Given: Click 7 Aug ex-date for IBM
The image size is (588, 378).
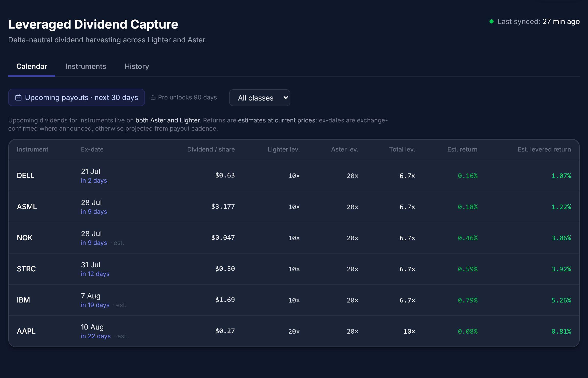Looking at the screenshot, I should pos(91,296).
